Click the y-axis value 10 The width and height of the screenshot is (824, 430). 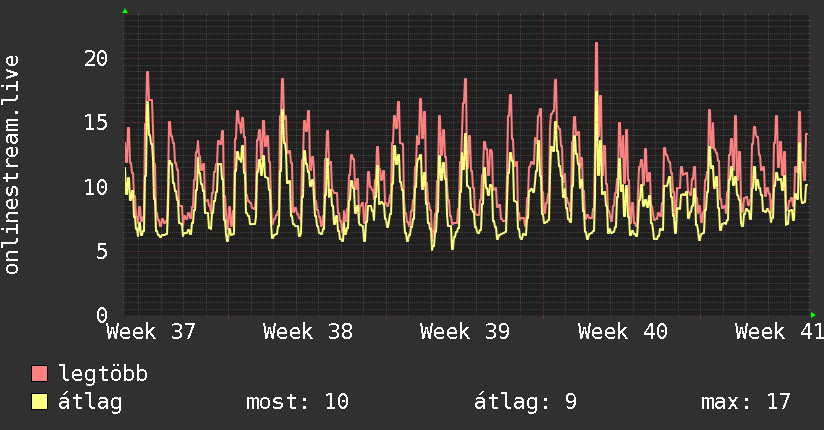pyautogui.click(x=96, y=187)
